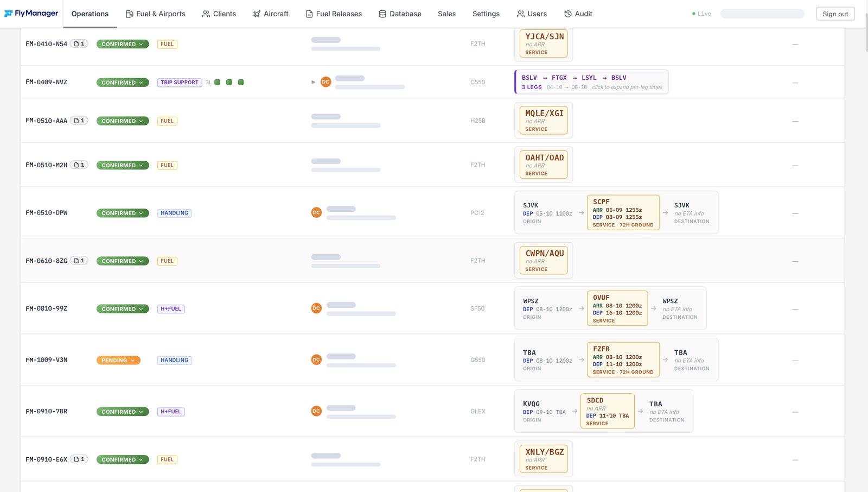Open Clients tab
Screen dimensions: 868x492
pos(219,14)
